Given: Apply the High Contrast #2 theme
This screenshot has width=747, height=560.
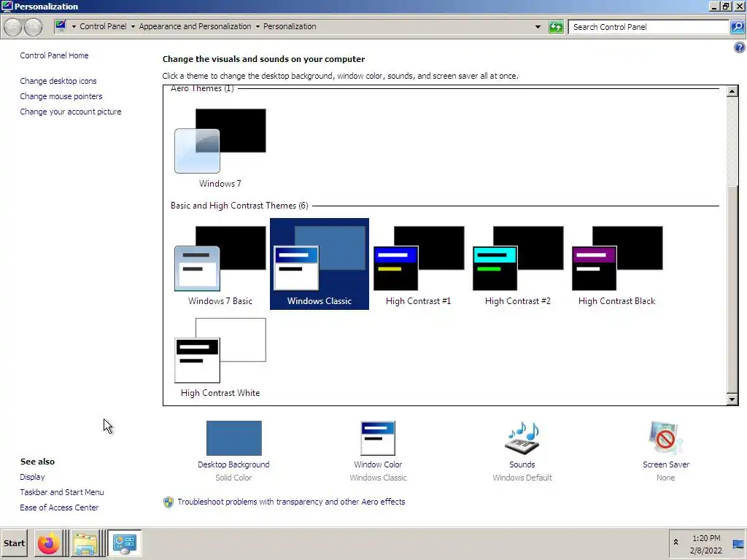Looking at the screenshot, I should pos(517,264).
